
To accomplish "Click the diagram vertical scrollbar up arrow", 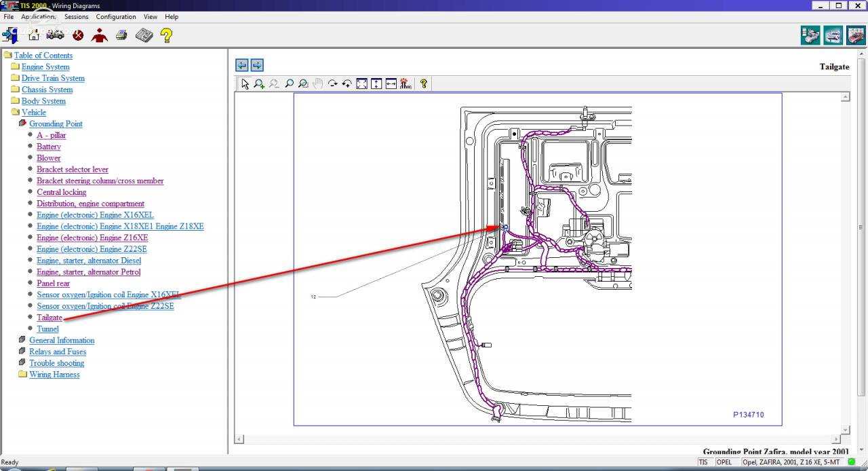I will 845,97.
